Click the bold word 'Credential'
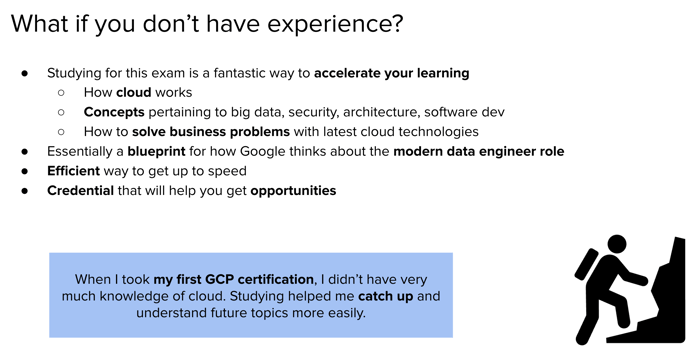The image size is (700, 360). 80,191
